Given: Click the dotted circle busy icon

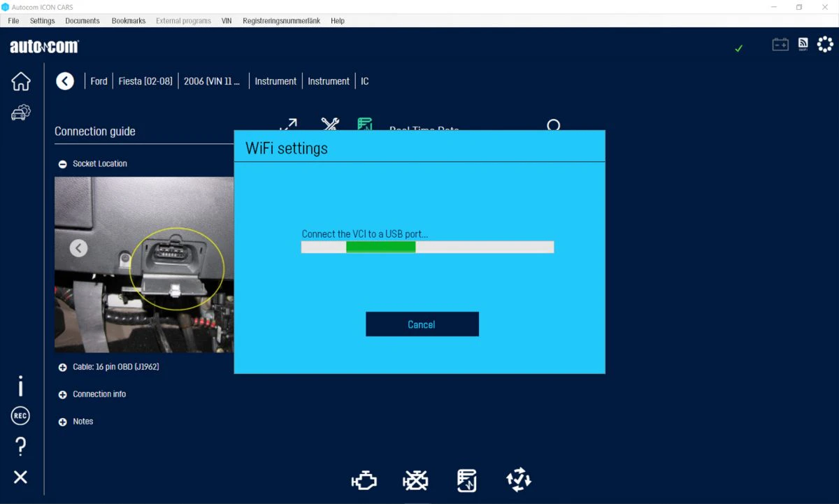Looking at the screenshot, I should click(825, 45).
